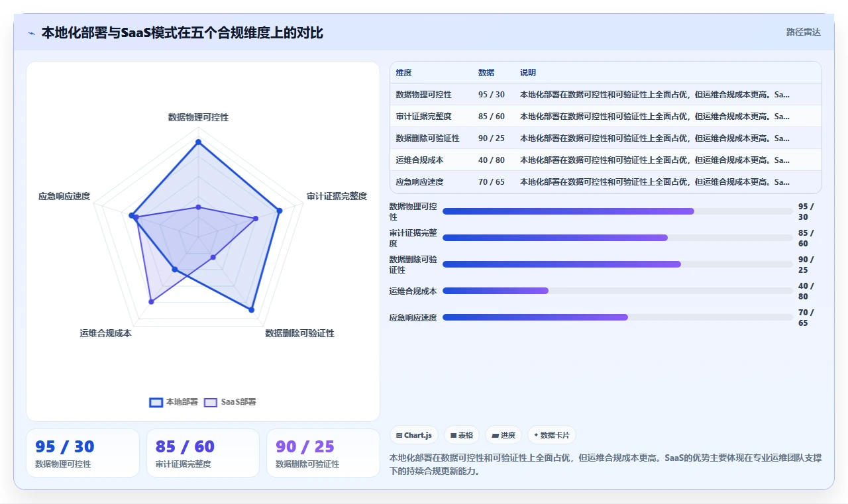Toggle the SaaS部署 legend item
The width and height of the screenshot is (848, 504).
pyautogui.click(x=230, y=402)
